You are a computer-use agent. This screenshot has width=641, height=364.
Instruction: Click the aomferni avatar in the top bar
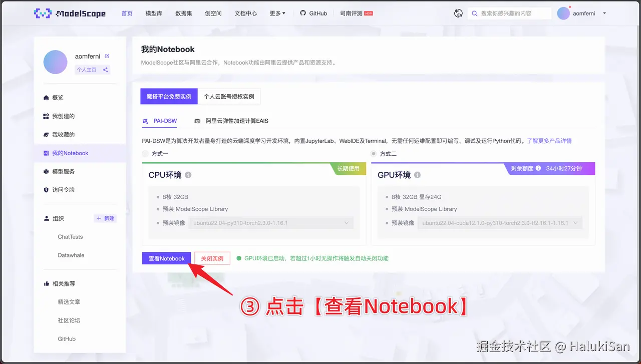click(563, 14)
